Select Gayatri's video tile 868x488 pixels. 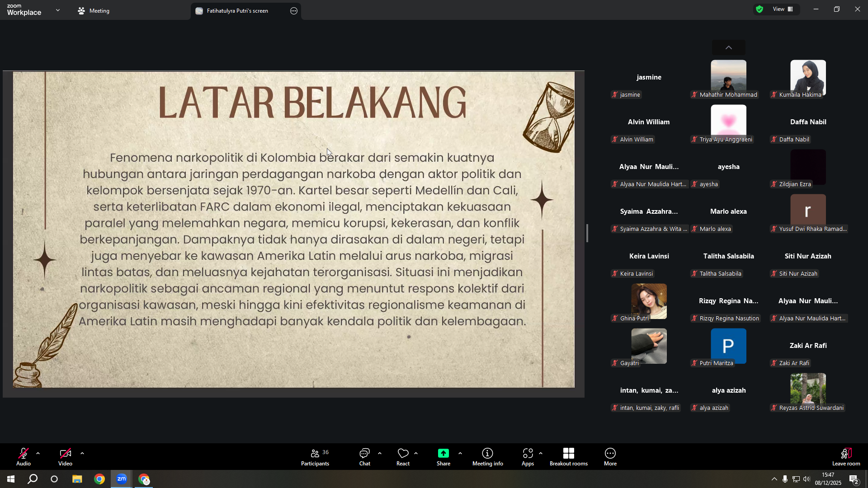[649, 346]
